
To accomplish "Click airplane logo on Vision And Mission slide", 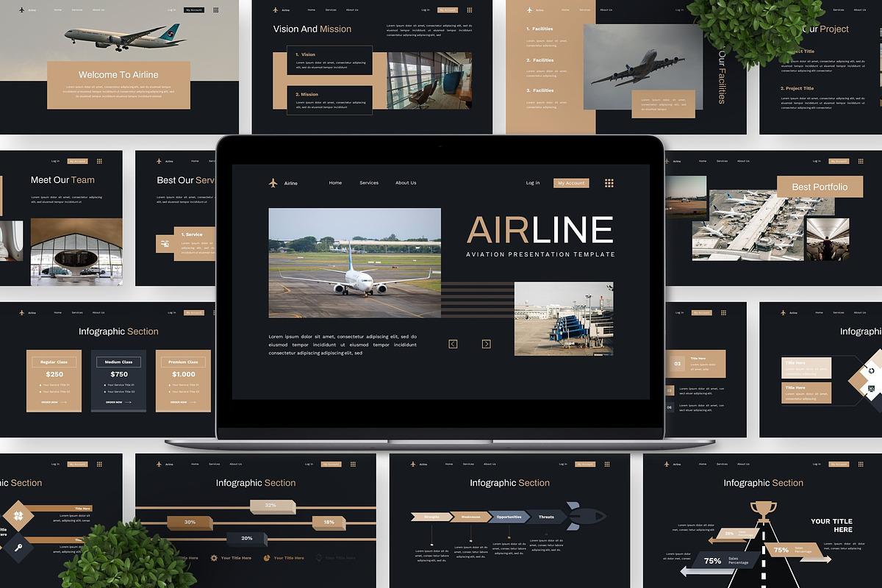I will pyautogui.click(x=276, y=10).
